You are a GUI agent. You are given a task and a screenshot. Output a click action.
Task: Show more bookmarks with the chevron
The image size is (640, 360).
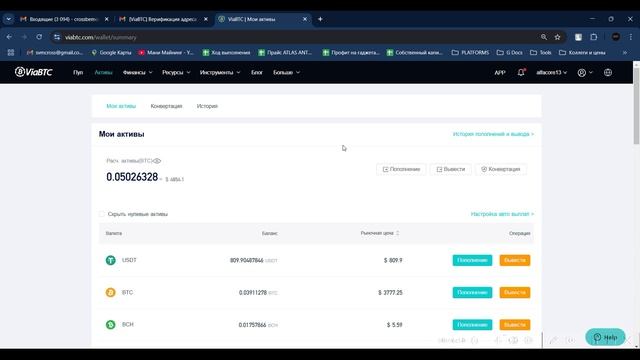(624, 53)
